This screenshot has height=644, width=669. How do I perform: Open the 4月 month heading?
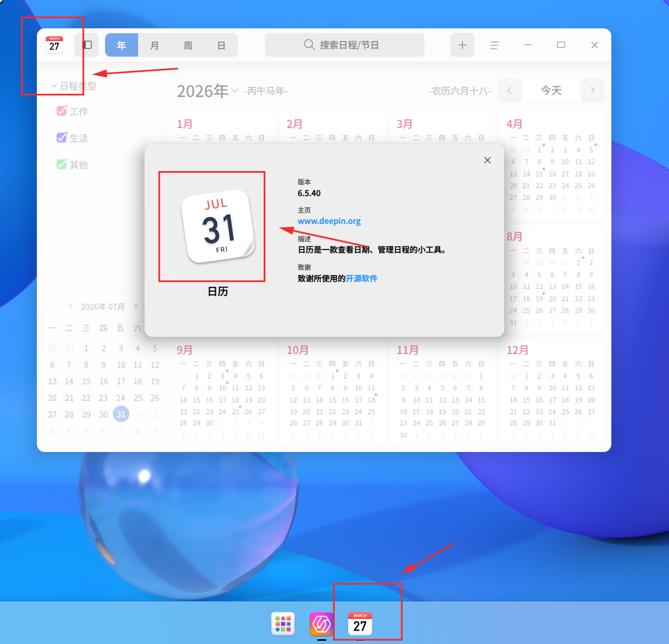click(514, 124)
